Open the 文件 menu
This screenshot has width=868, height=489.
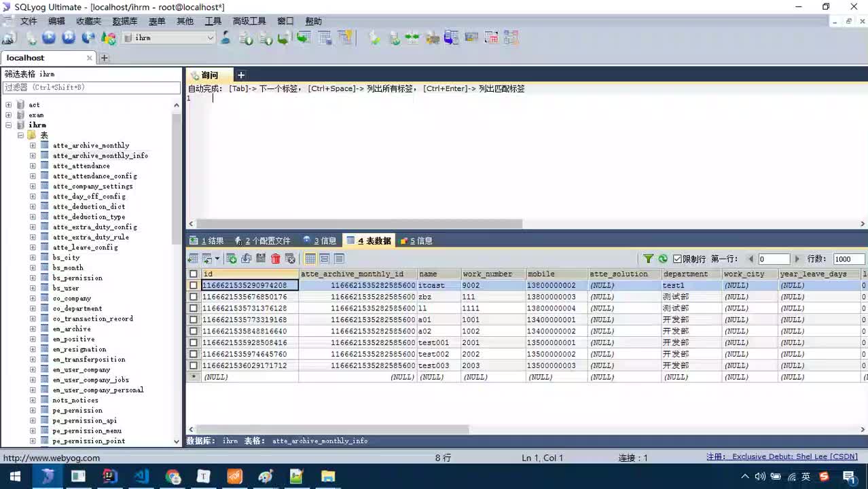29,21
